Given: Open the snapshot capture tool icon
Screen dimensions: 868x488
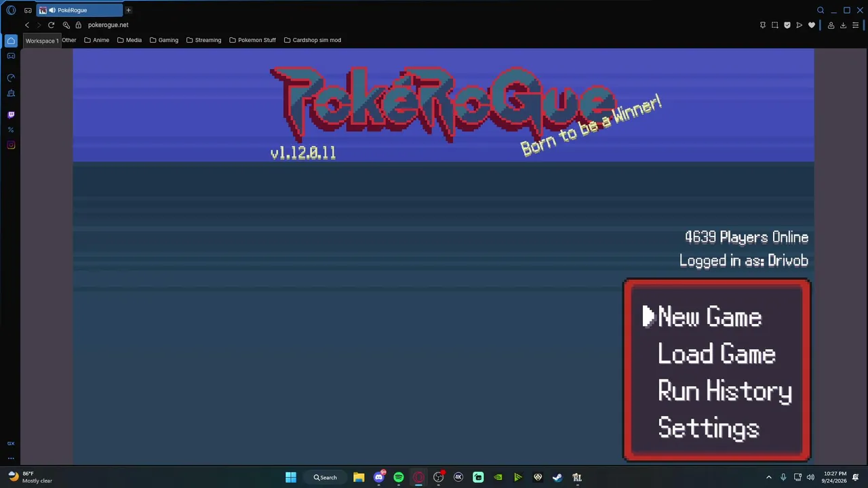Looking at the screenshot, I should coord(775,25).
